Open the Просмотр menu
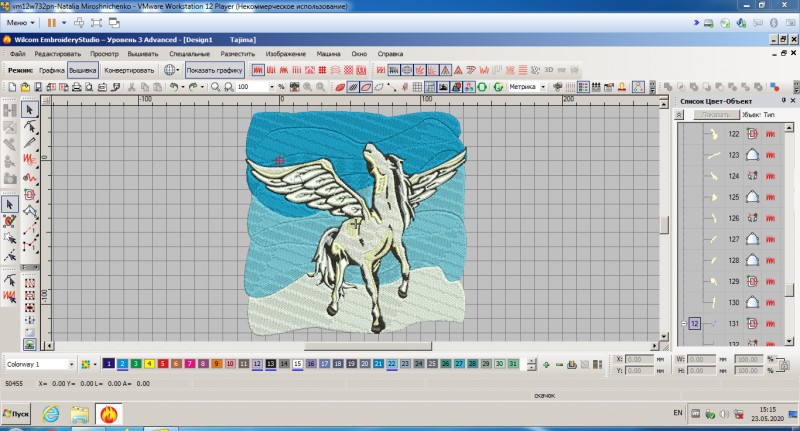The height and width of the screenshot is (431, 800). [104, 54]
